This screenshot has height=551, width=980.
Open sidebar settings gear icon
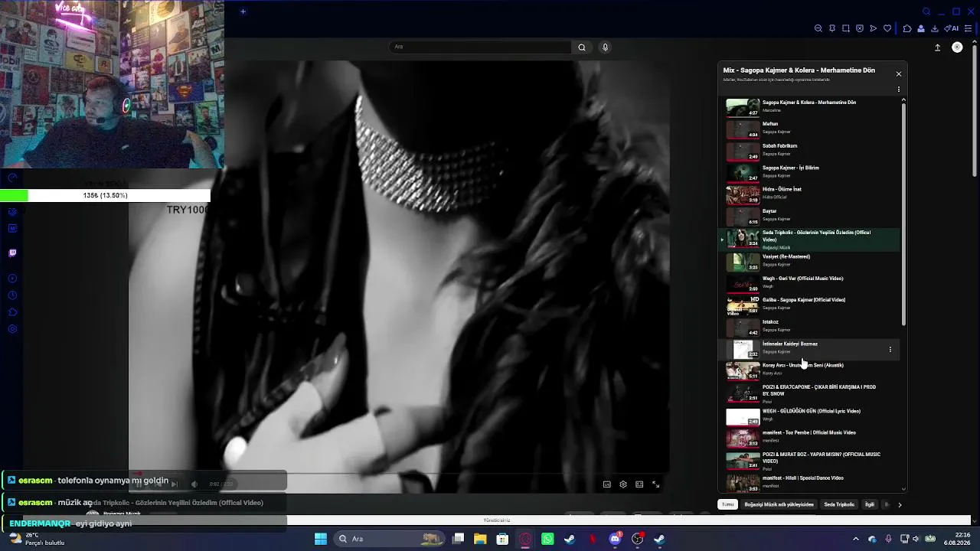[x=12, y=329]
